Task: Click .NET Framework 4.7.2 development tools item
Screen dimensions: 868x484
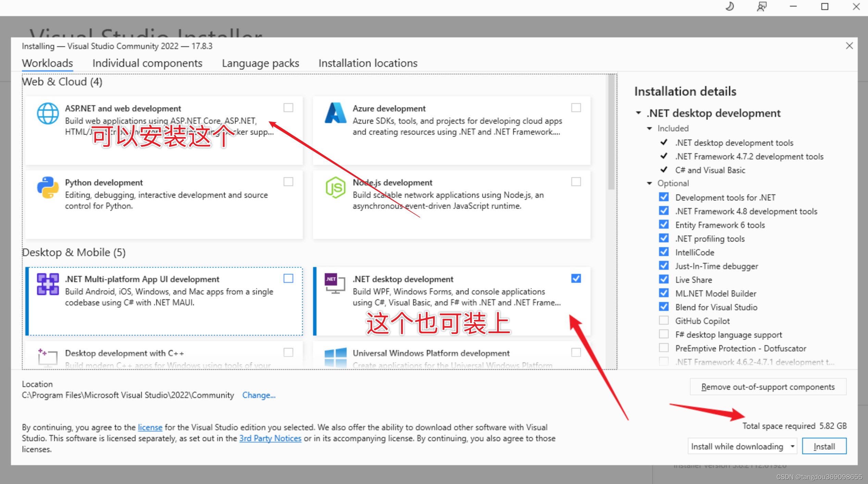Action: click(749, 157)
